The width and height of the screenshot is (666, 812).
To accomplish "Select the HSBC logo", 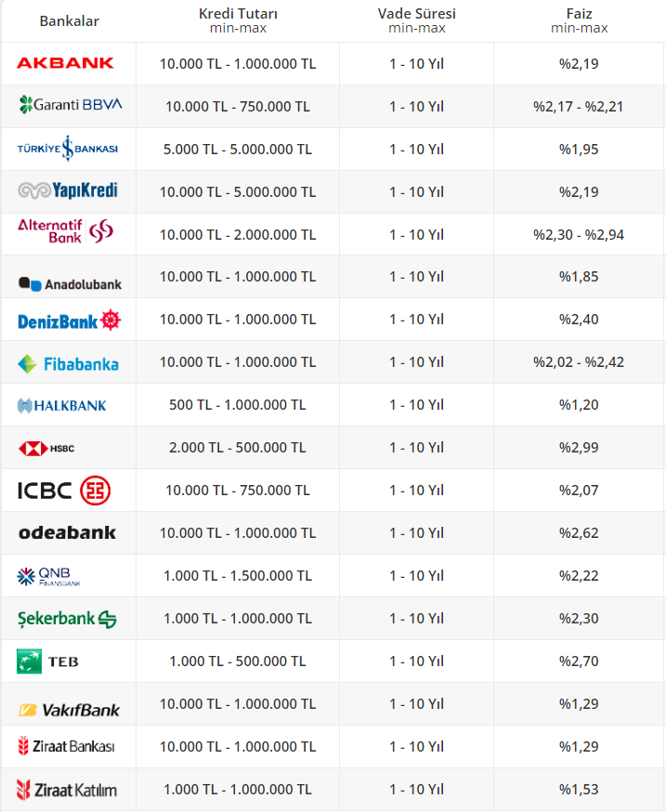I will [x=46, y=449].
